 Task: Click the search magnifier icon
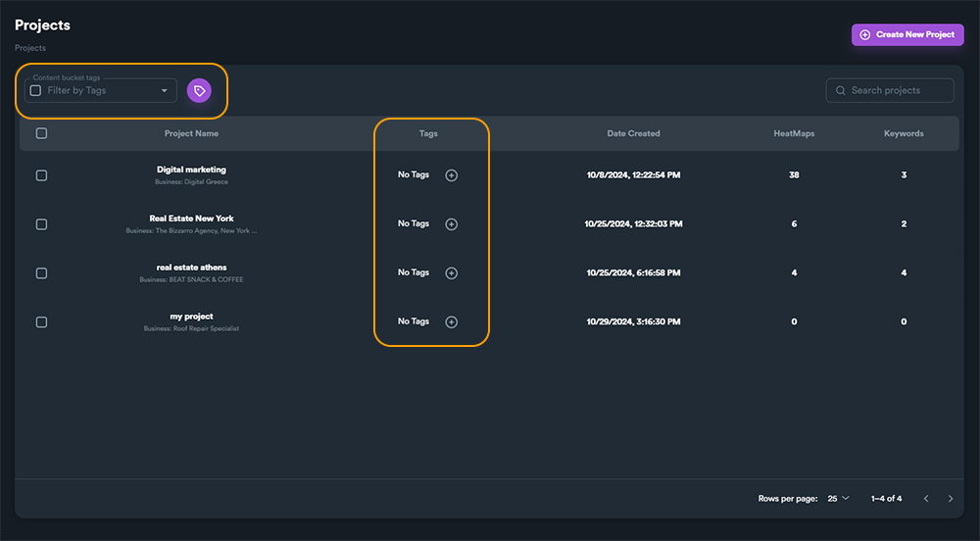tap(841, 91)
